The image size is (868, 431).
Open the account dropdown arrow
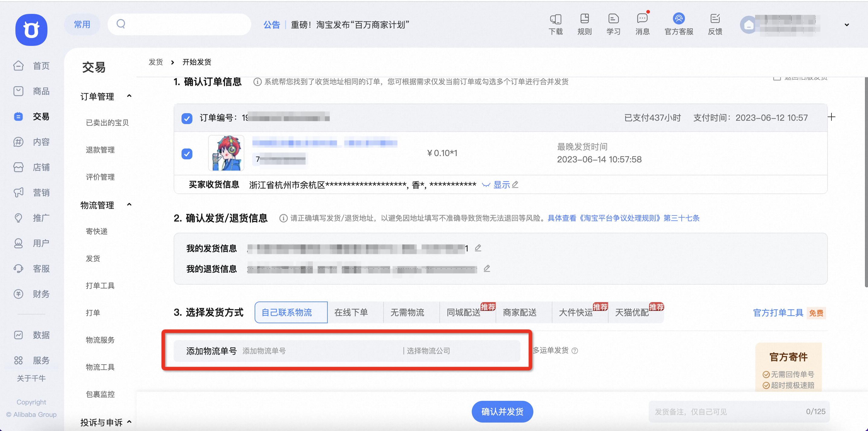tap(847, 25)
